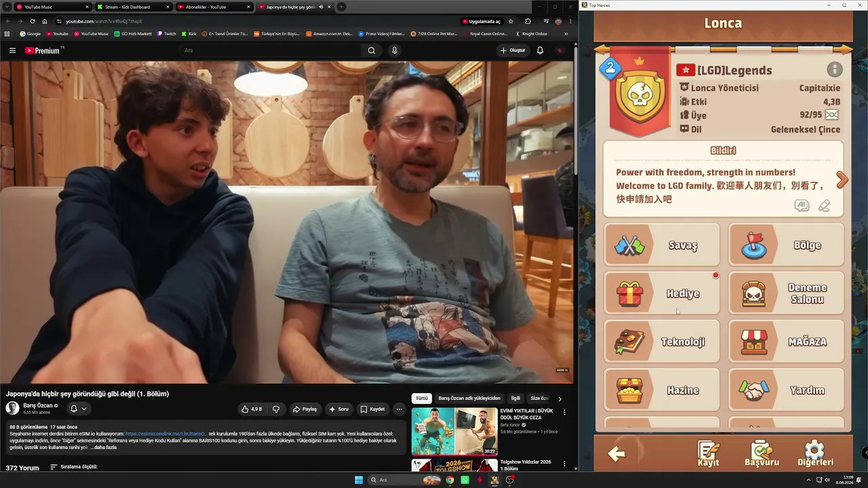The height and width of the screenshot is (488, 868).
Task: Open the esimio.onelink.me description link
Action: tap(165, 434)
